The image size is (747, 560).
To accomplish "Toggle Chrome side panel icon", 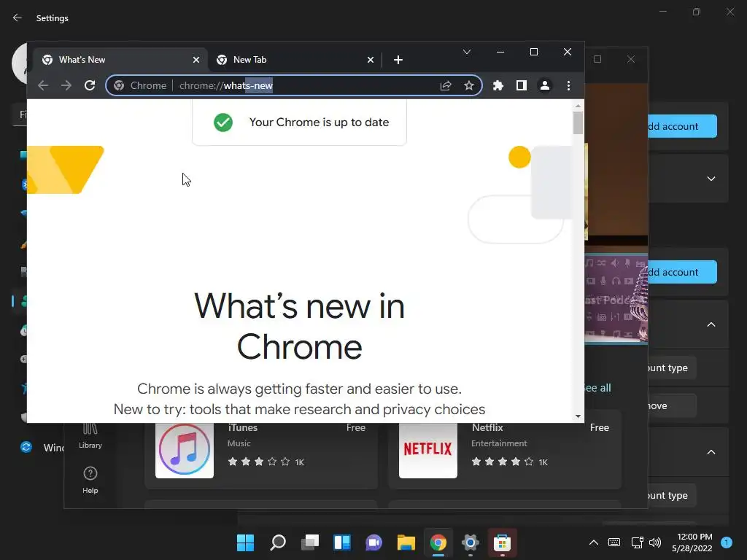I will point(521,86).
